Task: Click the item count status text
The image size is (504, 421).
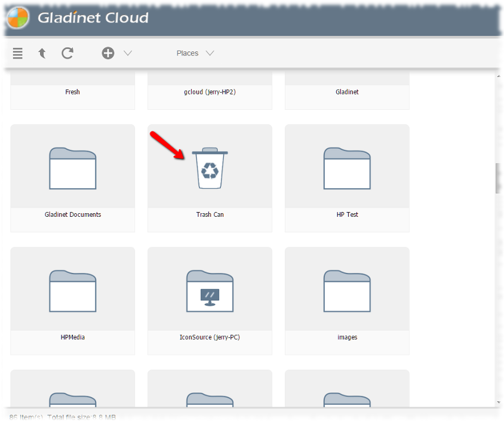Action: tap(62, 417)
